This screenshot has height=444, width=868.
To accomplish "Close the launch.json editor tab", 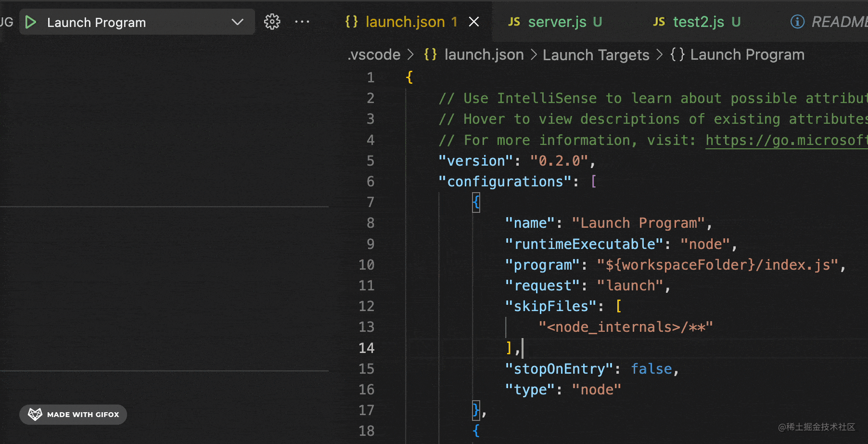I will tap(474, 22).
